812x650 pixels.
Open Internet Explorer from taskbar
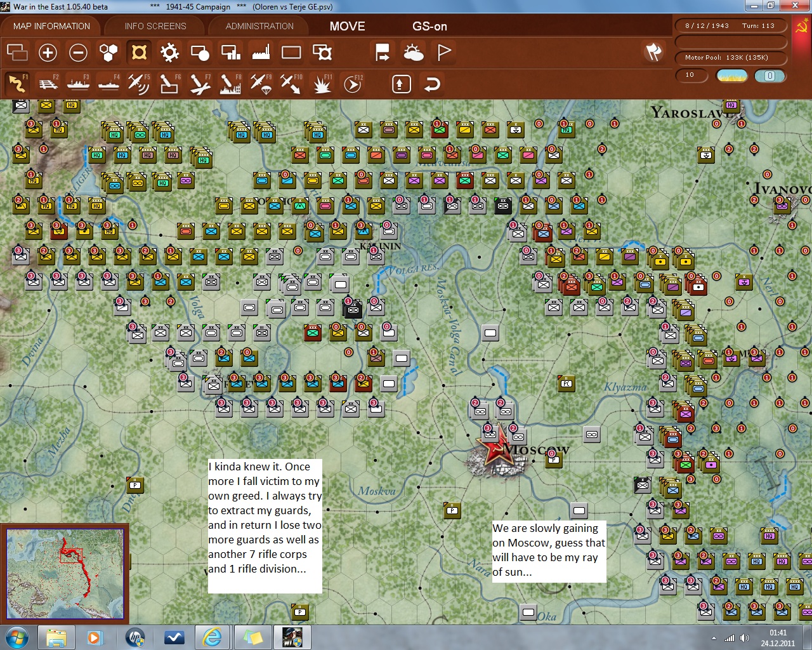point(212,637)
